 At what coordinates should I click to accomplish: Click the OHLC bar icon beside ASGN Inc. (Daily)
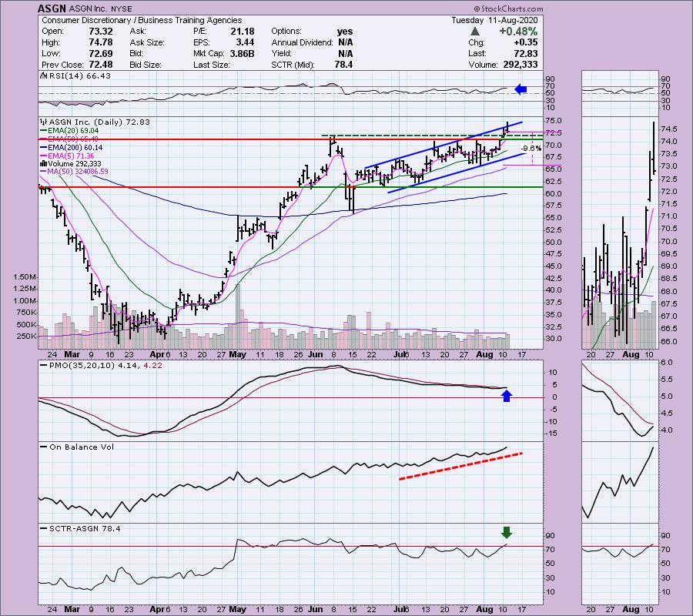(44, 122)
